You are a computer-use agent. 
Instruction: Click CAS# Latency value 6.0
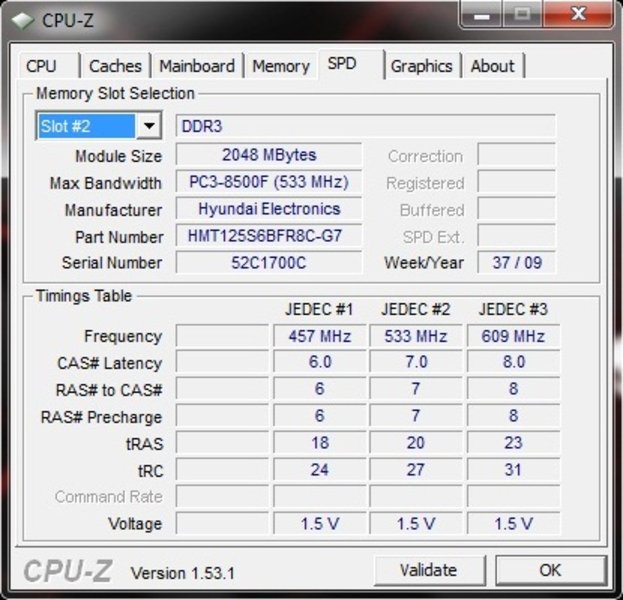[x=319, y=362]
